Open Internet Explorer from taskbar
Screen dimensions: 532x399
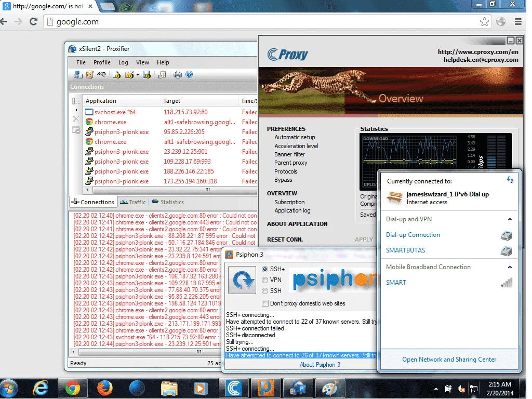(41, 389)
